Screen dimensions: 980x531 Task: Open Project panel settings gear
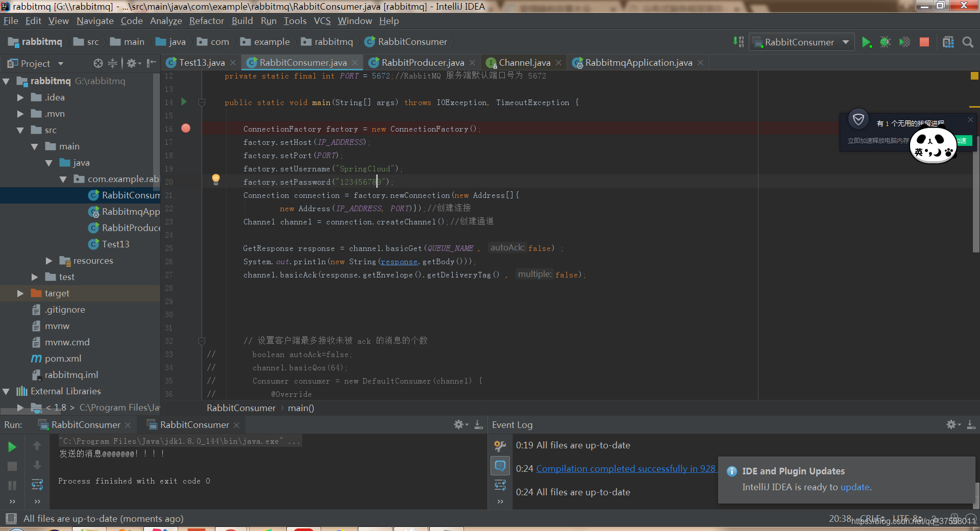click(133, 63)
